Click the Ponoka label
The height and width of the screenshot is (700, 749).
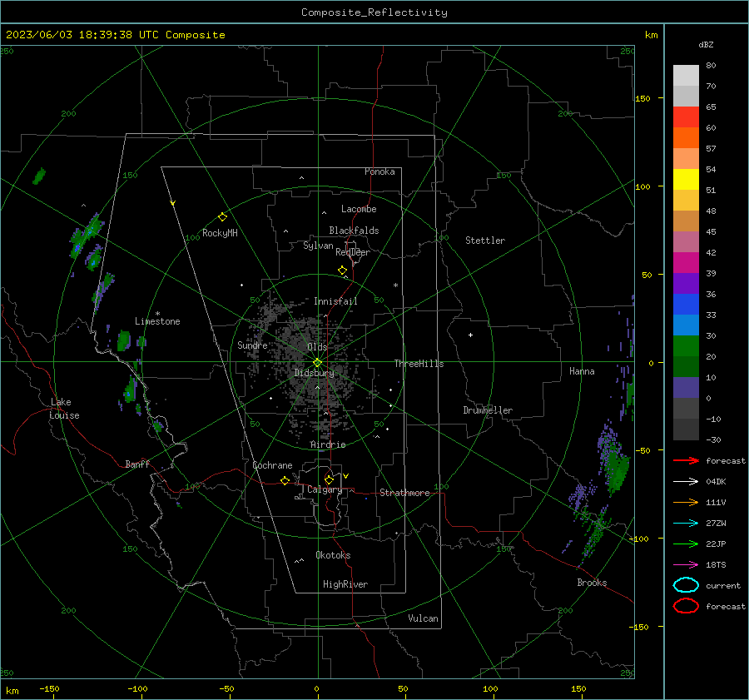(379, 171)
